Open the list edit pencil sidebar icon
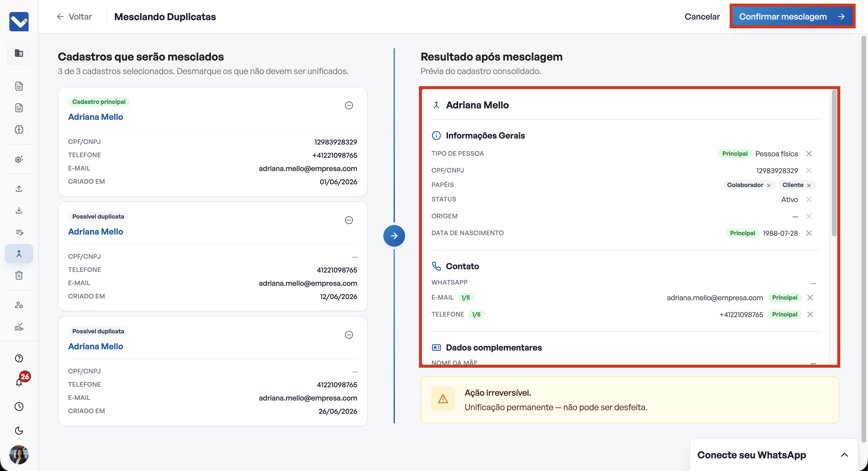868x471 pixels. point(19,232)
